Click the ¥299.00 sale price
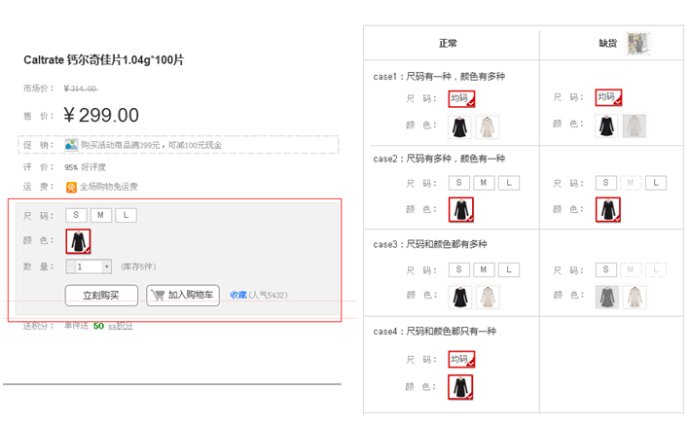Screen dimensions: 690x426 point(101,115)
